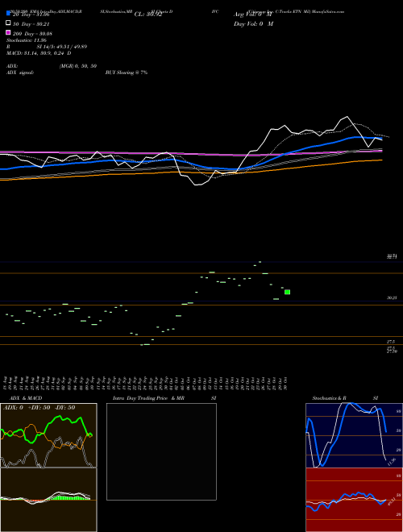Click the 'Stochastics: 11.36' reading
The image size is (403, 532).
tap(26, 40)
